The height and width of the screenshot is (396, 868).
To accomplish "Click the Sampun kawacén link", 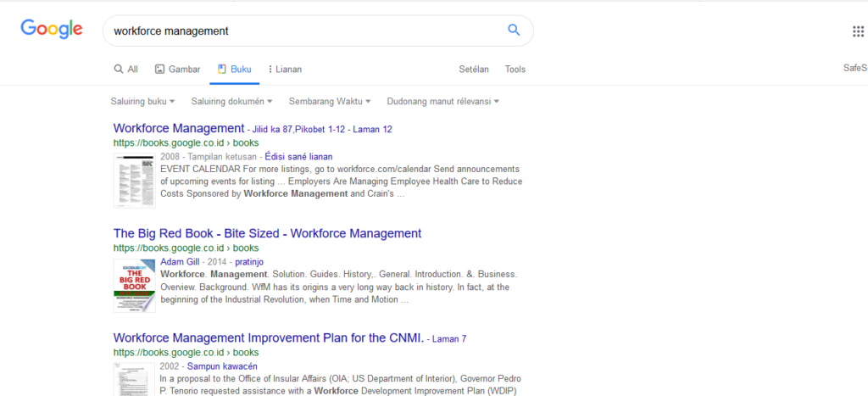I will click(222, 366).
